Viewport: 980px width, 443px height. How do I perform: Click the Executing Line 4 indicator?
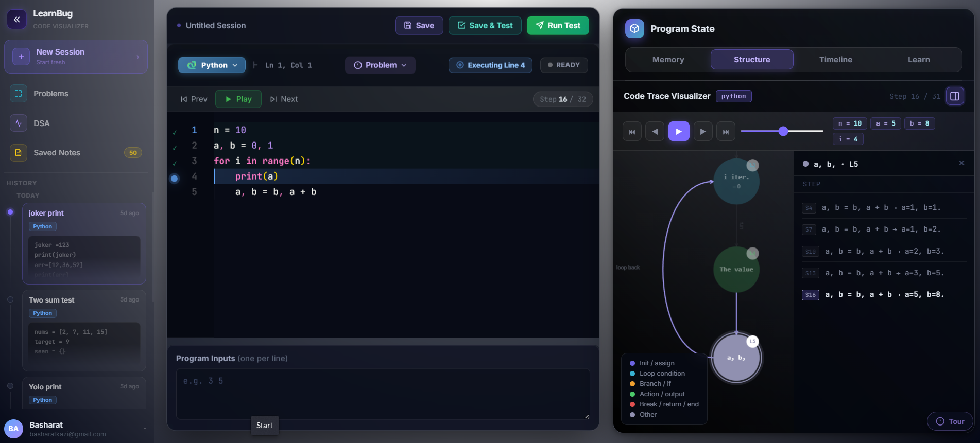[490, 65]
